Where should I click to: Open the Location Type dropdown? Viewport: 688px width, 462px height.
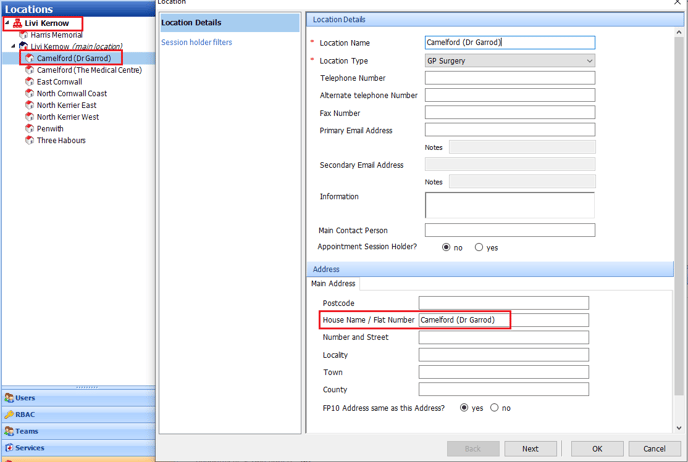tap(589, 61)
